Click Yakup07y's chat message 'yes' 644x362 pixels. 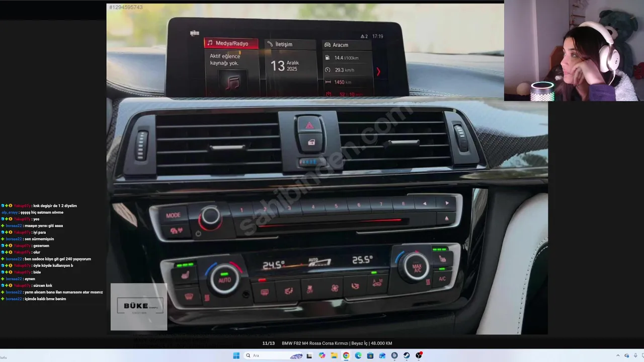tap(36, 219)
